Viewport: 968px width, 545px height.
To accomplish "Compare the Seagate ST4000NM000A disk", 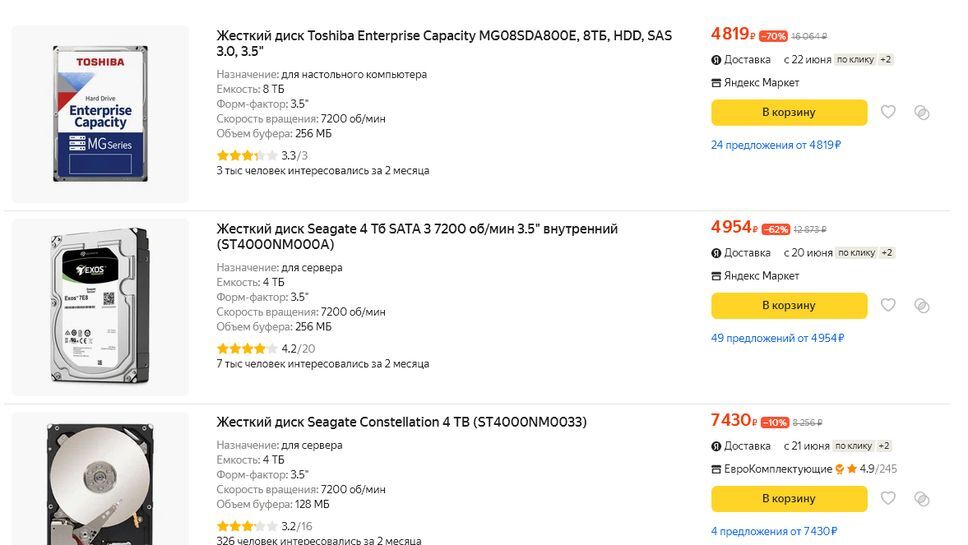I will (922, 305).
